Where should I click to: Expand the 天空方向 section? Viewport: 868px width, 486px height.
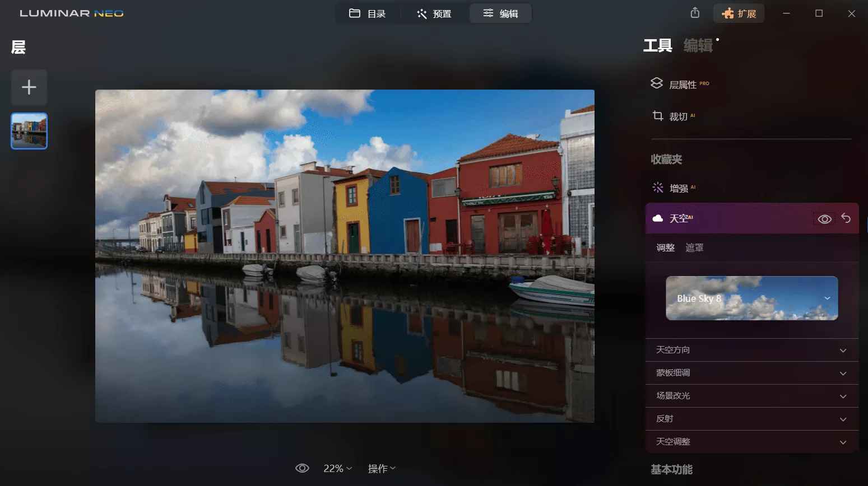[751, 350]
